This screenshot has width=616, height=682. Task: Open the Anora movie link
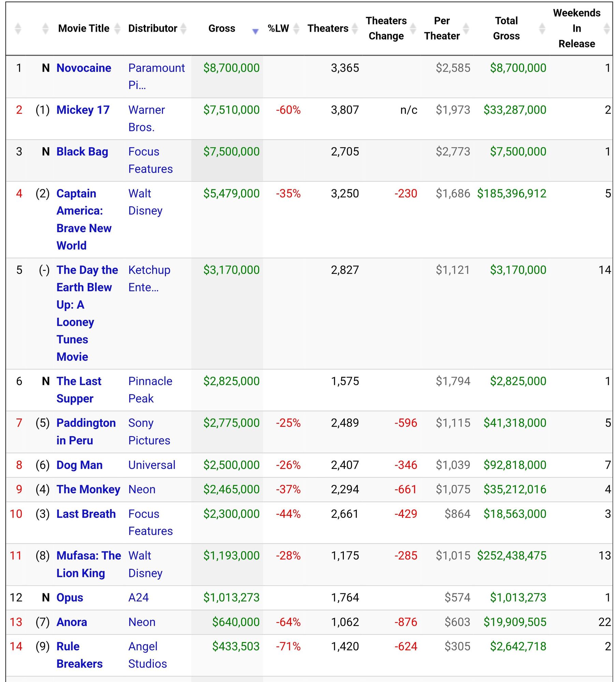coord(72,622)
